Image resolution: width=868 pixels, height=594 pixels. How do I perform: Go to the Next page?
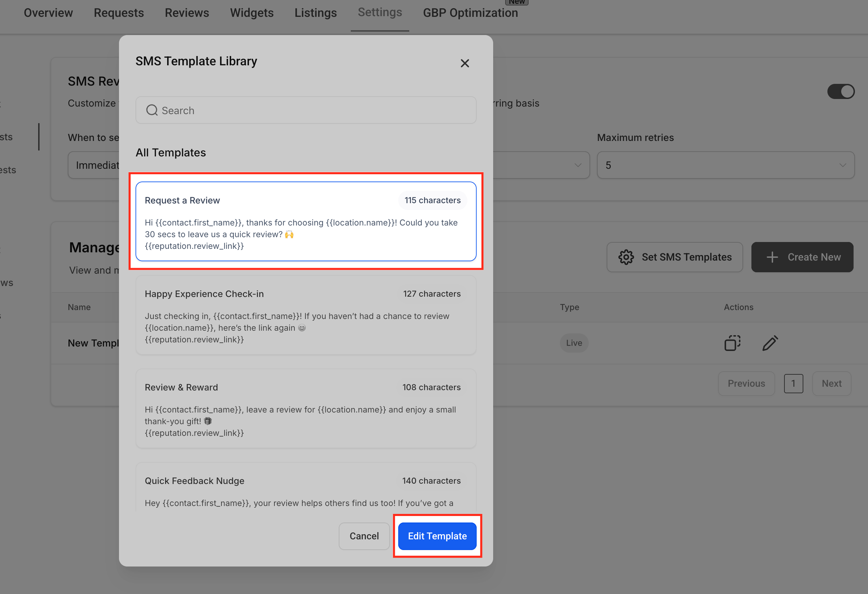[832, 383]
